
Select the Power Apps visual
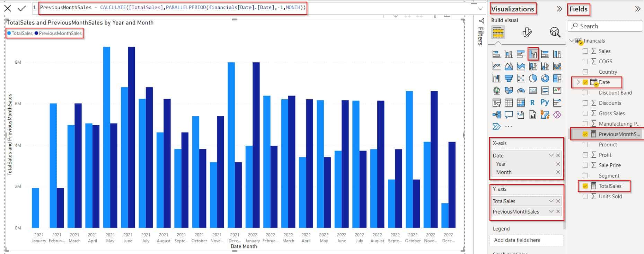coord(557,115)
